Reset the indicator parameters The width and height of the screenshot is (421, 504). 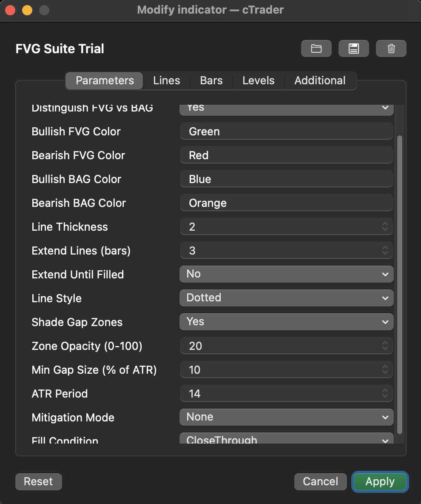click(x=38, y=481)
